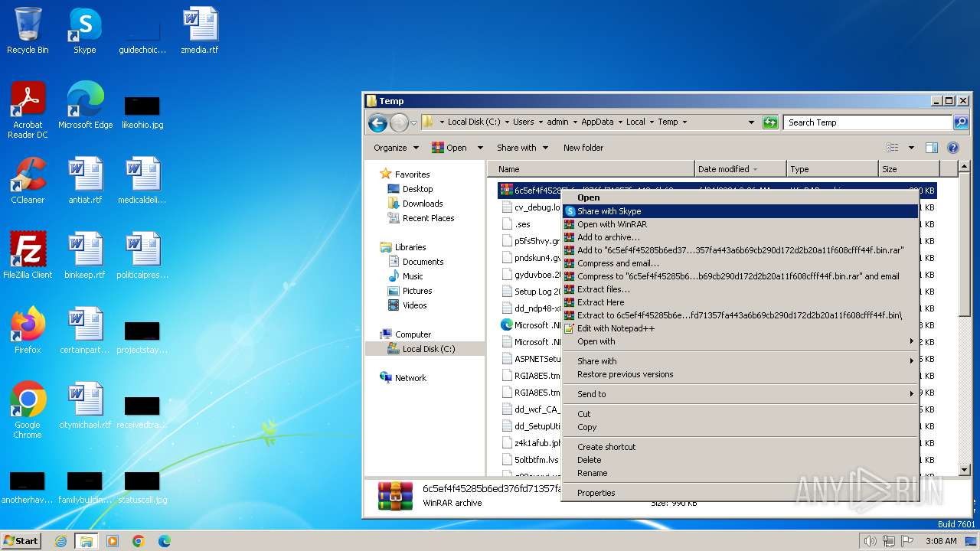Open Internet Explorer from taskbar
The width and height of the screenshot is (980, 551).
pos(60,541)
